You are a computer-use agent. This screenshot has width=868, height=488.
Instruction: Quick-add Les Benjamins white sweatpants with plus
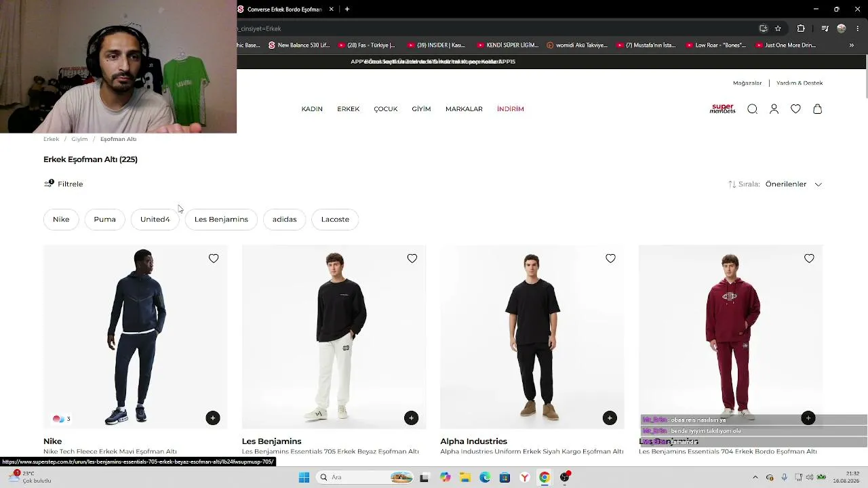tap(411, 418)
